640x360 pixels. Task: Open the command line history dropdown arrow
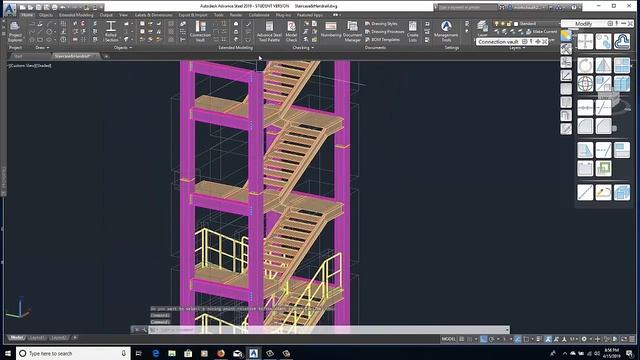[507, 330]
